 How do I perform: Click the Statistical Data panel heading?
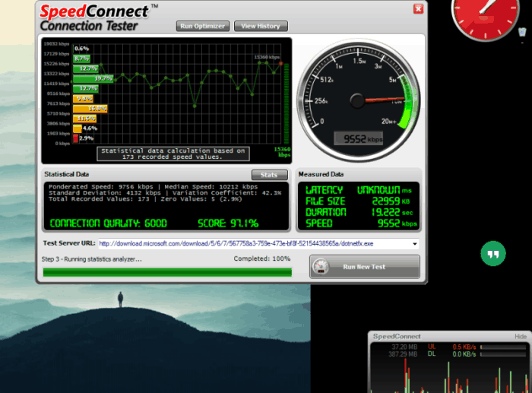click(x=67, y=174)
